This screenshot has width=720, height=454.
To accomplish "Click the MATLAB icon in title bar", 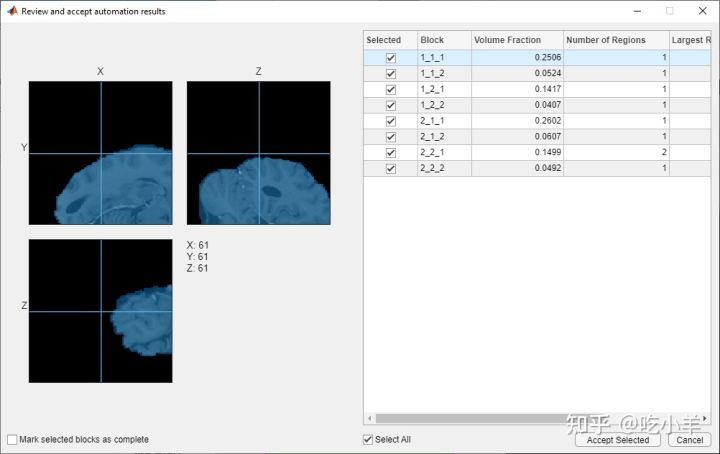I will (11, 11).
